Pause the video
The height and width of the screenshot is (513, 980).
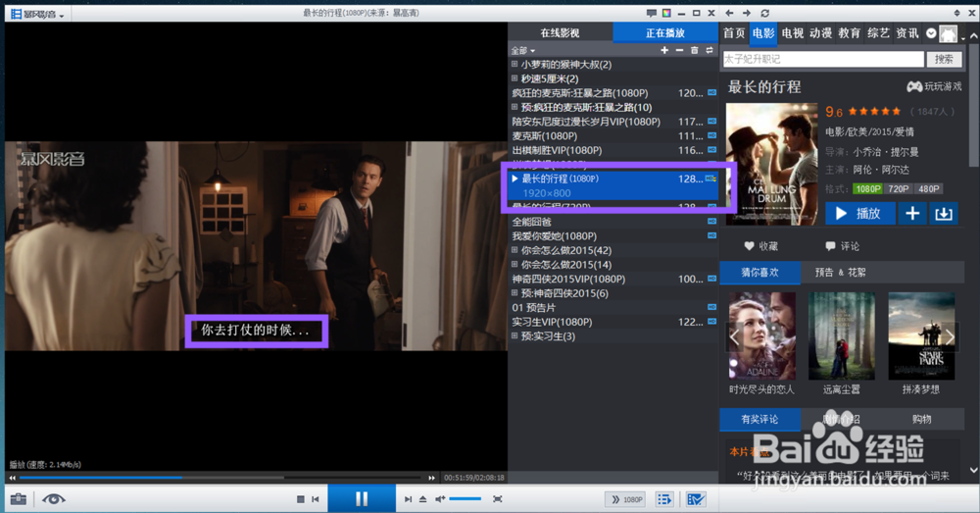coord(362,498)
